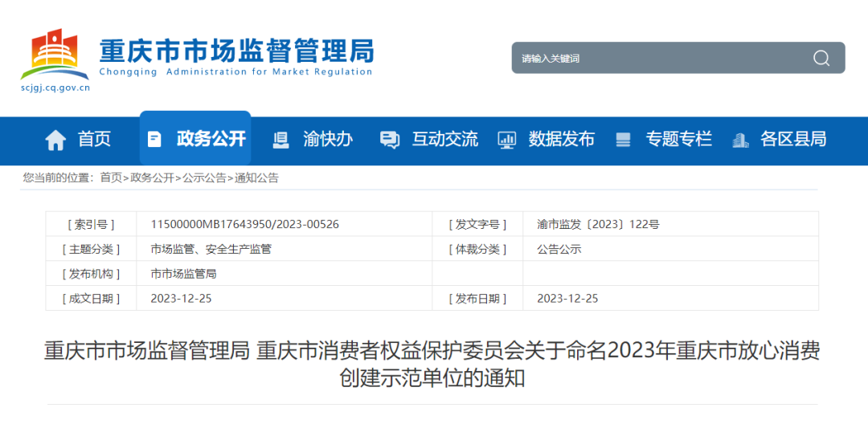Image resolution: width=868 pixels, height=424 pixels.
Task: Open the 政务公开 navigation tab
Action: coord(195,138)
